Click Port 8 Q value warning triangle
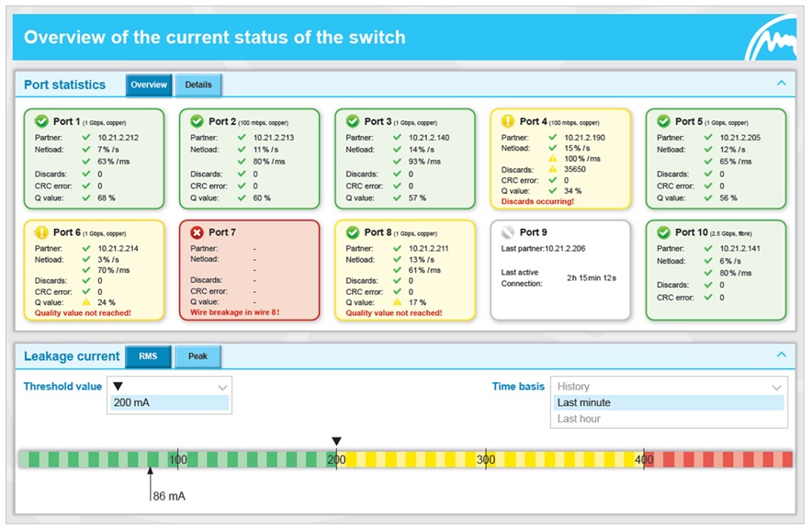 397,302
